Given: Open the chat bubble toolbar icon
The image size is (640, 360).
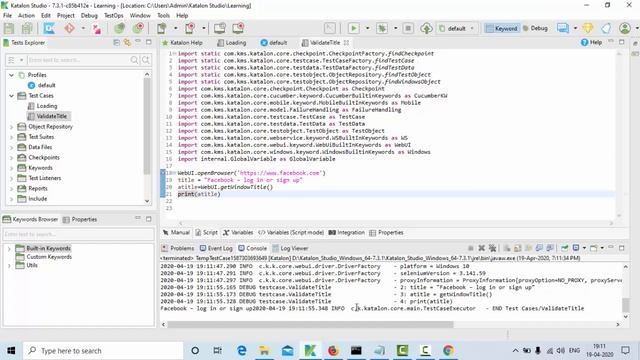Looking at the screenshot, I should tap(563, 28).
